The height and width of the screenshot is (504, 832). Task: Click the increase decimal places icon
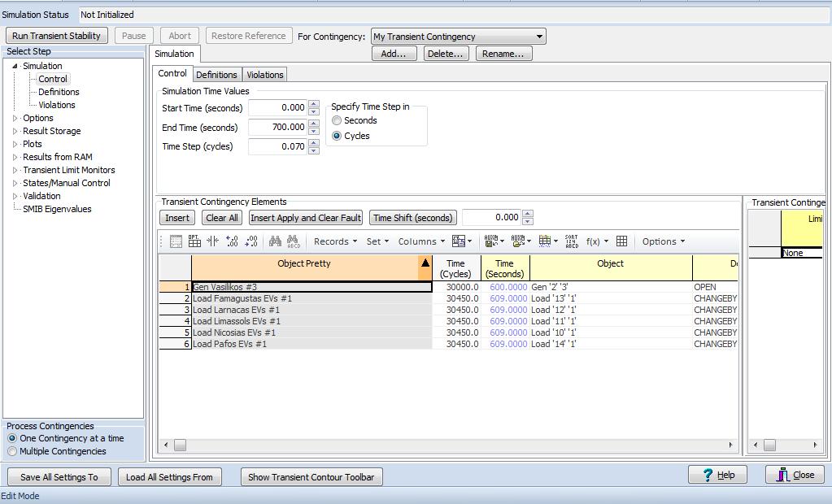[x=232, y=241]
